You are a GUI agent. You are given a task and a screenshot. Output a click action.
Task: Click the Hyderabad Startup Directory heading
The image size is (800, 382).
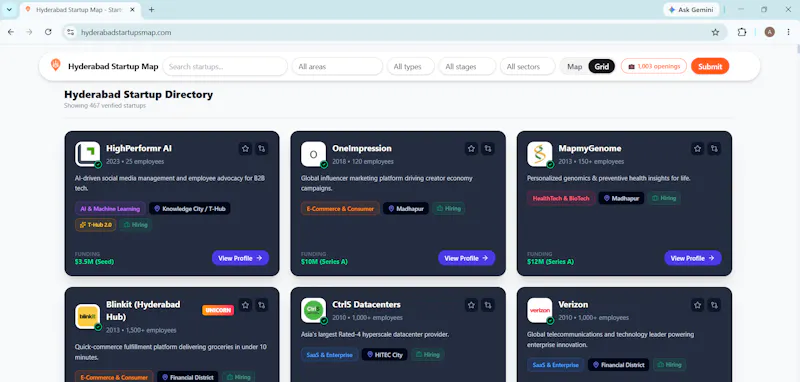coord(138,94)
